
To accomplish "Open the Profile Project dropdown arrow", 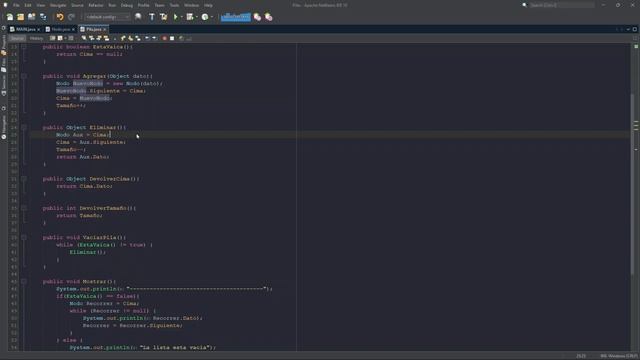I will (211, 17).
